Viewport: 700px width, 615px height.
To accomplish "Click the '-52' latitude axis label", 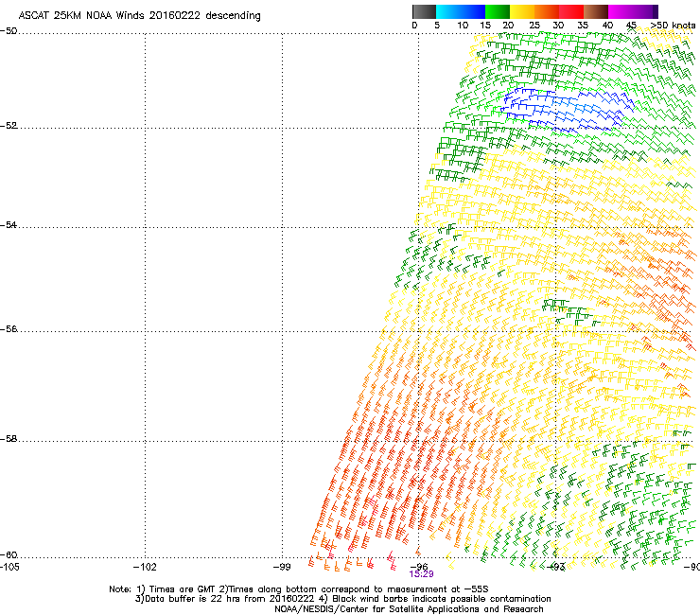I will click(x=9, y=126).
